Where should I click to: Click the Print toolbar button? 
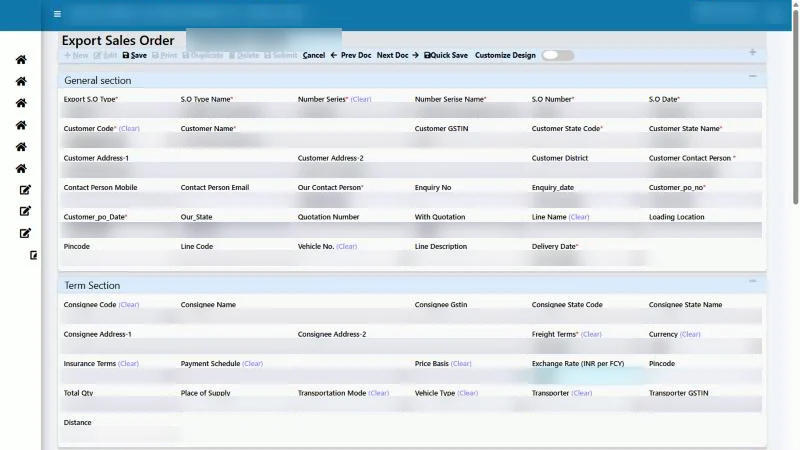[164, 55]
